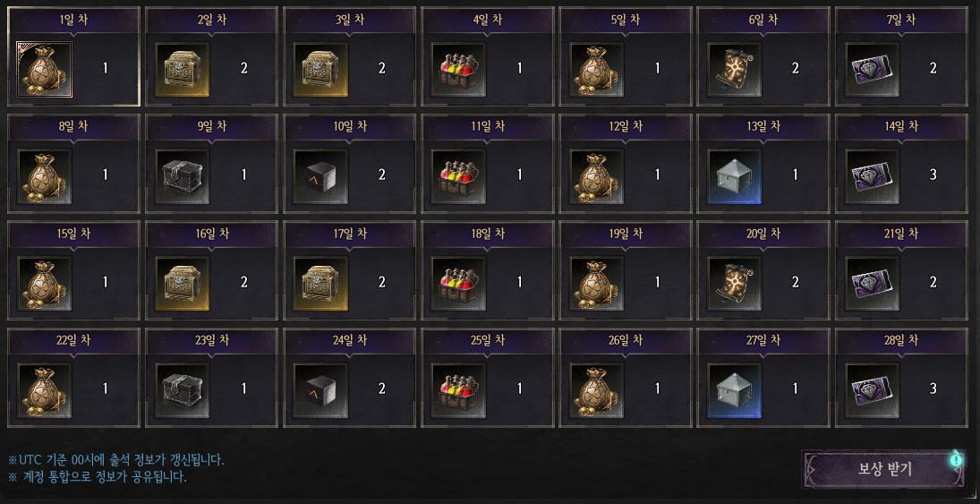Click the 28일 차 diamond ticket icon

tap(872, 390)
